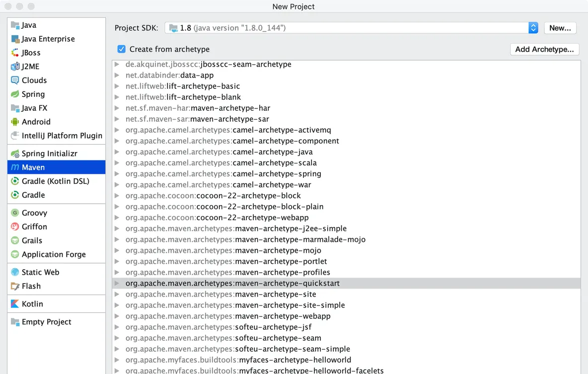The height and width of the screenshot is (374, 588).
Task: Select camel-archetype-war row
Action: coord(346,185)
